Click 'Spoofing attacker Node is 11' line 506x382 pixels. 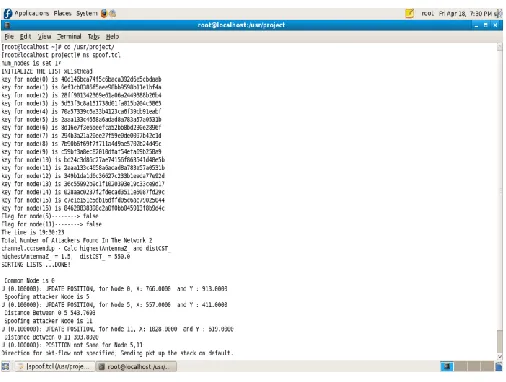(x=48, y=321)
